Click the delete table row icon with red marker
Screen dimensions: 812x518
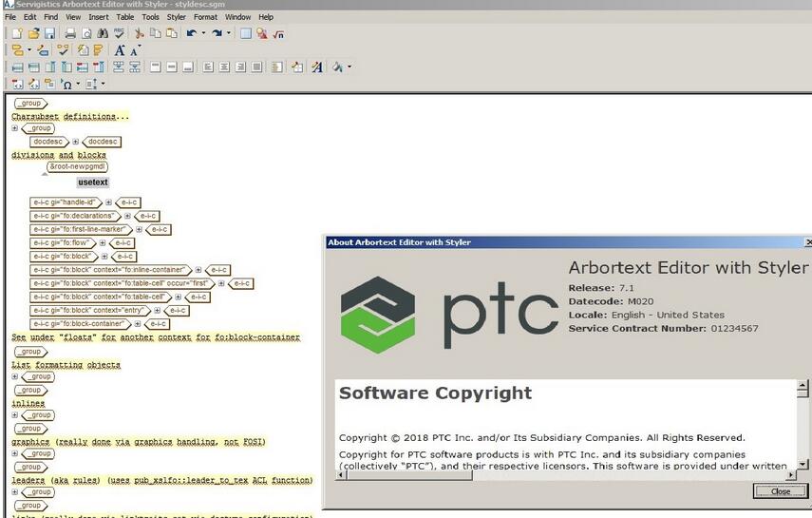pyautogui.click(x=83, y=67)
